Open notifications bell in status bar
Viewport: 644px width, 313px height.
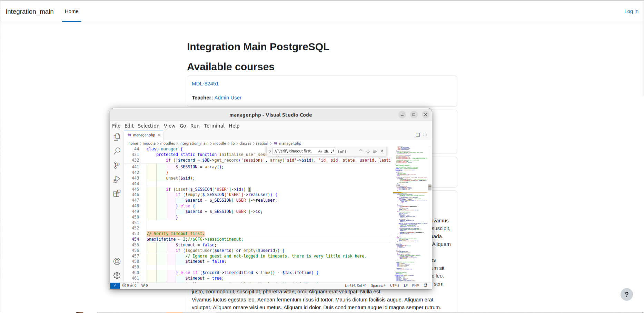coord(425,285)
